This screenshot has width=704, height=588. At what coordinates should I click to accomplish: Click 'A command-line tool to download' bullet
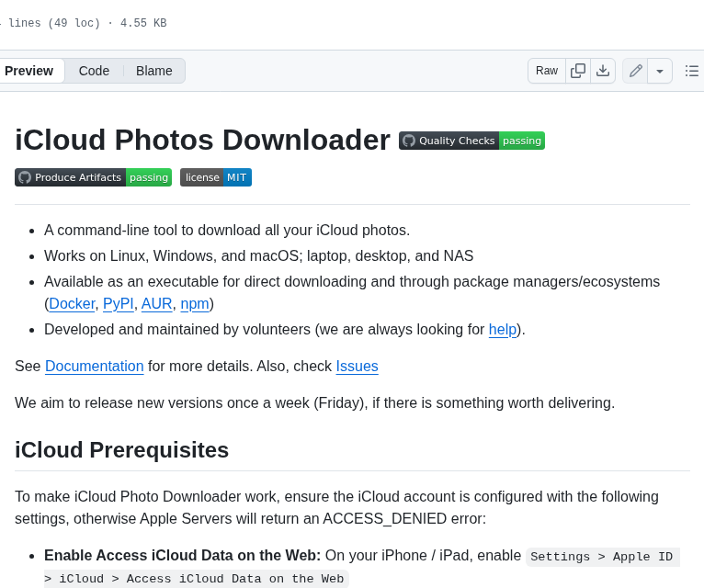pyautogui.click(x=227, y=231)
